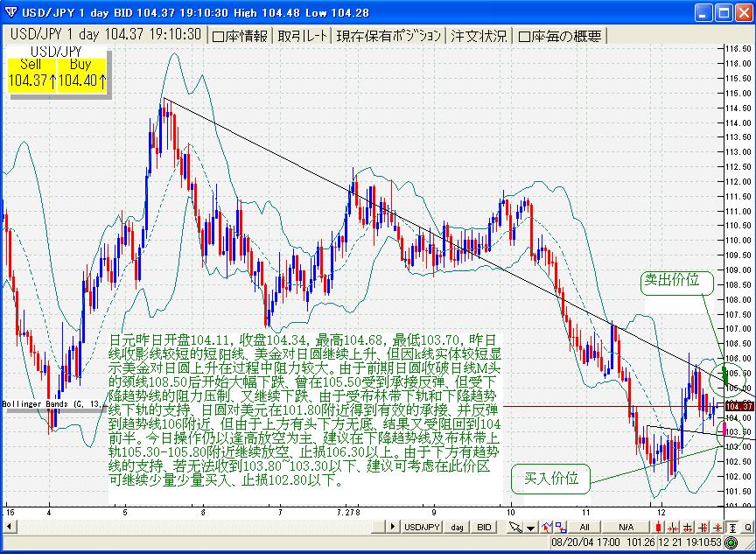Viewport: 756px width, 560px height.
Task: Click the green connection status indicator
Action: click(x=731, y=542)
